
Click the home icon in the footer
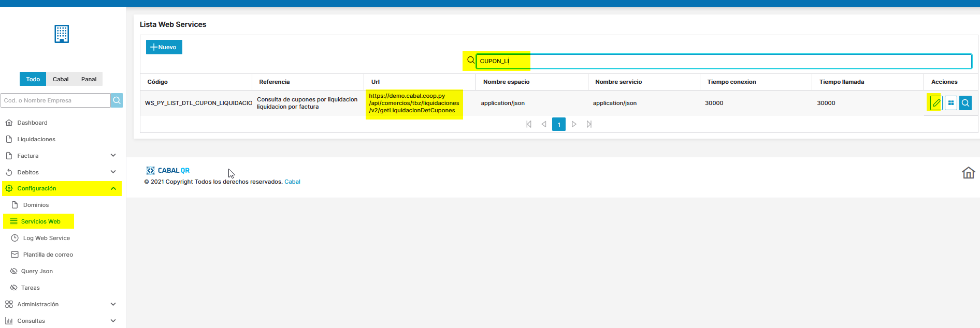point(968,173)
